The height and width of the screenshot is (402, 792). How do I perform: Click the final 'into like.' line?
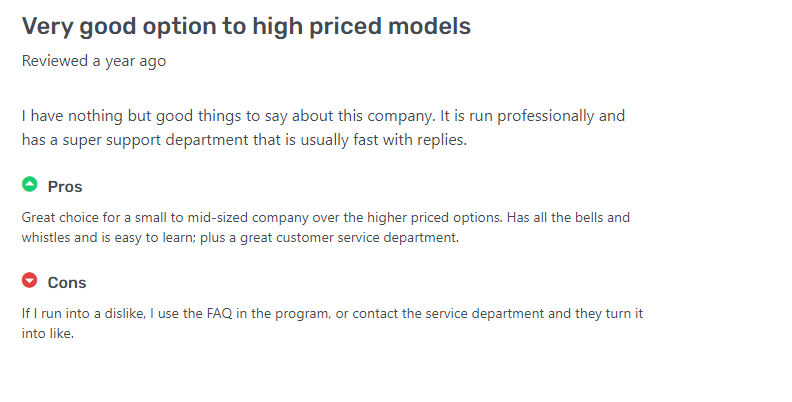click(x=48, y=334)
